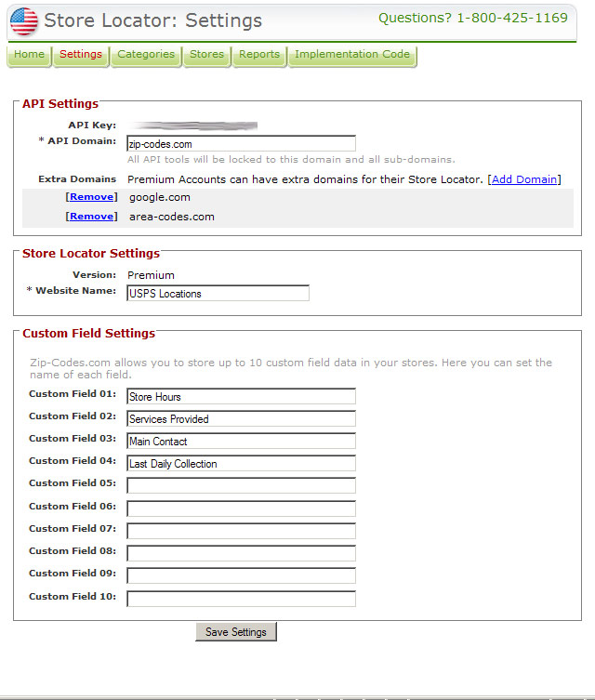Edit Custom Field 04 Last Daily Collection
This screenshot has width=595, height=700.
point(241,463)
